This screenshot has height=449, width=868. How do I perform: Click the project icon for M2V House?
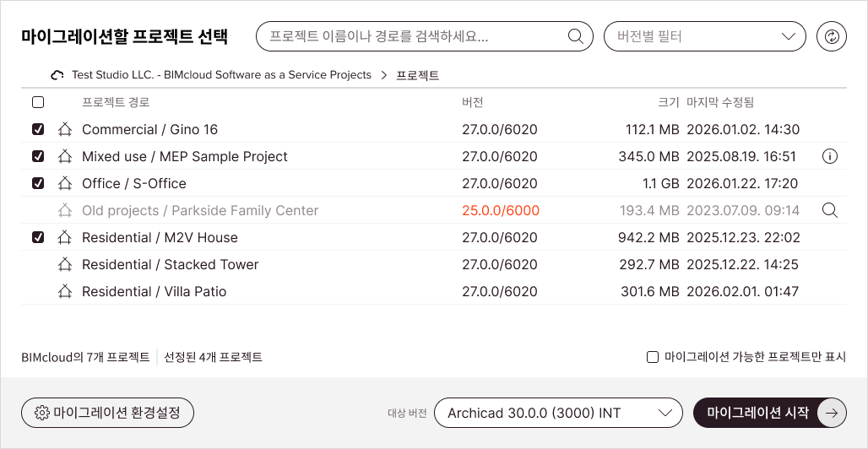point(65,237)
